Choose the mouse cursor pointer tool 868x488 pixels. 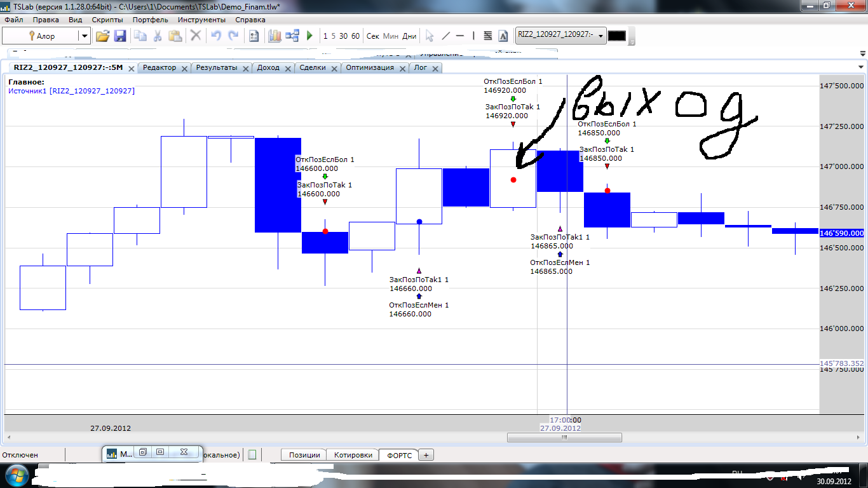point(430,36)
